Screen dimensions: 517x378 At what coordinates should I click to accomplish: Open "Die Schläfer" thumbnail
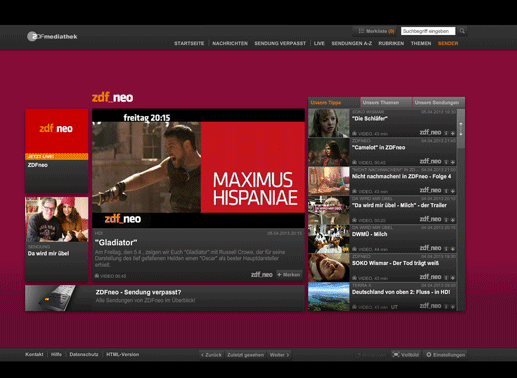tap(329, 123)
